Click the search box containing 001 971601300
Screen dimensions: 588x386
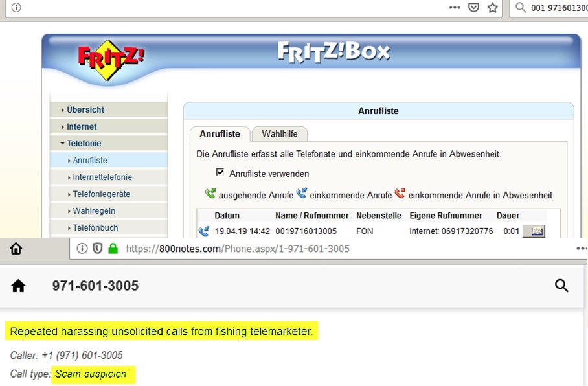(x=549, y=8)
